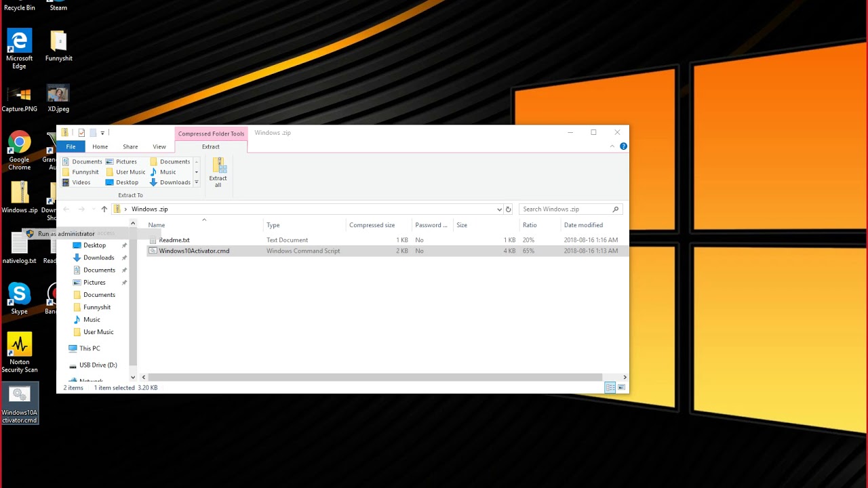Select Windows10Activator.cmd on the desktop

20,404
